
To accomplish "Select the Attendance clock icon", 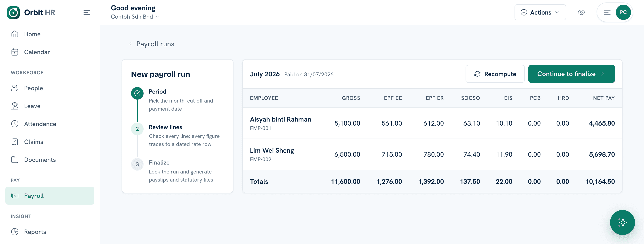I will point(15,124).
